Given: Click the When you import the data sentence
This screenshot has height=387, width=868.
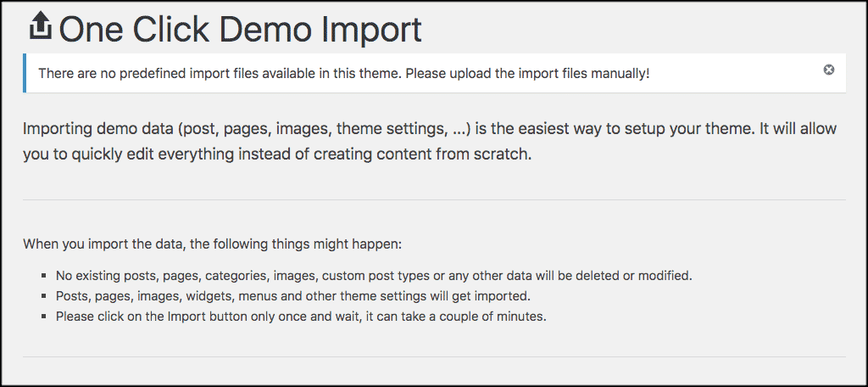Looking at the screenshot, I should pos(212,244).
